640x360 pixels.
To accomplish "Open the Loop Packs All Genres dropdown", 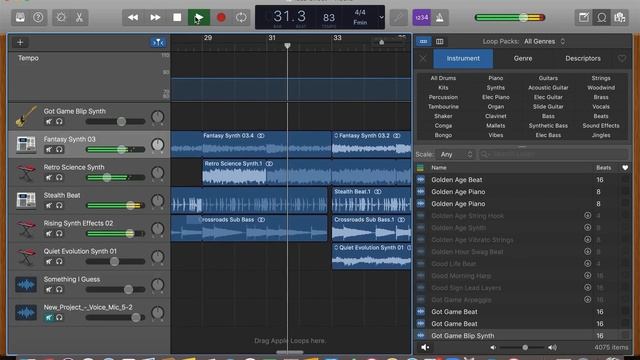I will [x=545, y=41].
